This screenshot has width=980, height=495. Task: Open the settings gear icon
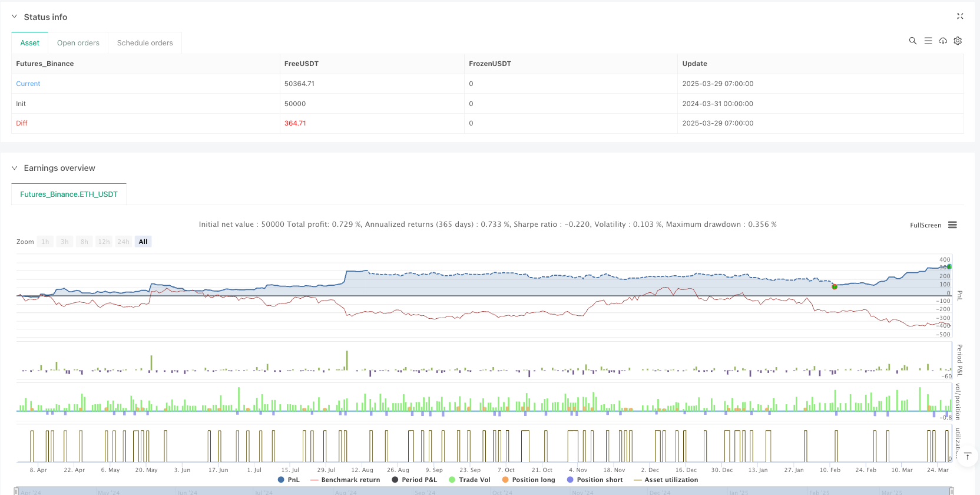[x=958, y=41]
